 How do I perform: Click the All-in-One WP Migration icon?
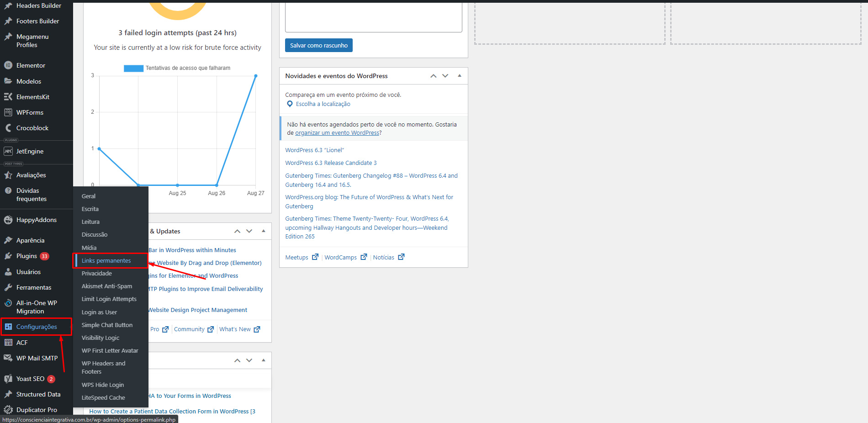[8, 303]
